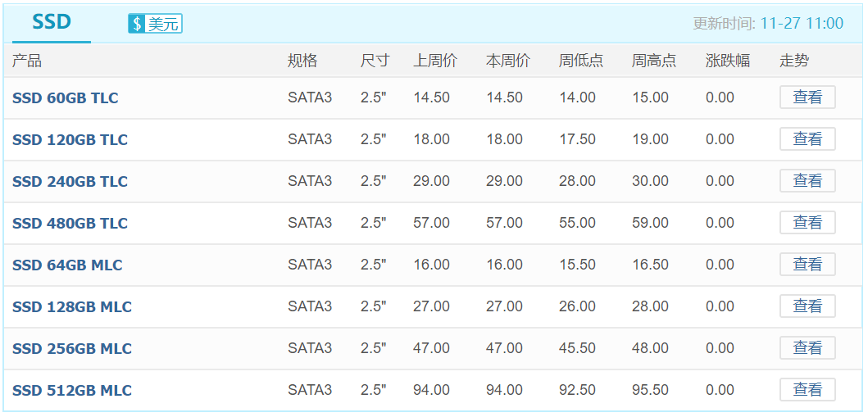This screenshot has height=417, width=868.
Task: View trend for SSD 120GB TLC
Action: [x=807, y=138]
